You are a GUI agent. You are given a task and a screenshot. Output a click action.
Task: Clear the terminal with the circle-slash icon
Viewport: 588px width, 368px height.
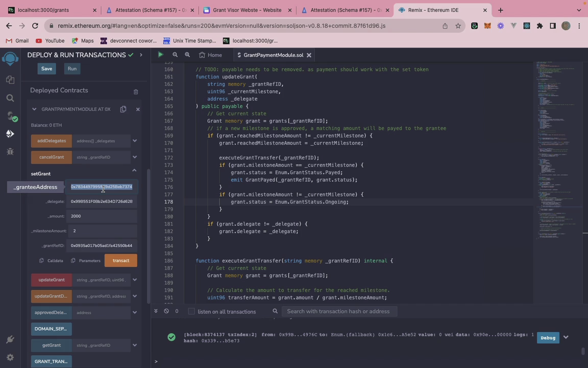click(166, 311)
